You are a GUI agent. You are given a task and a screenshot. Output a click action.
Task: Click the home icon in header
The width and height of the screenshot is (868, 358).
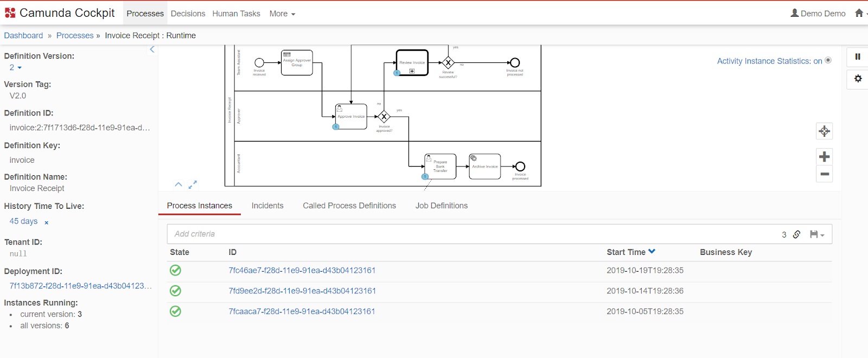[x=859, y=13]
